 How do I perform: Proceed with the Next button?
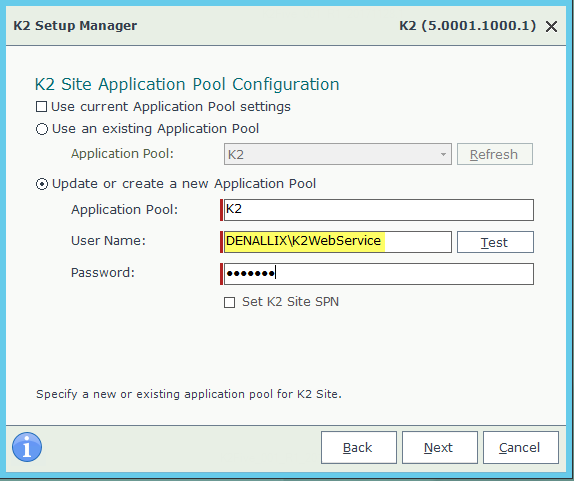[x=440, y=447]
